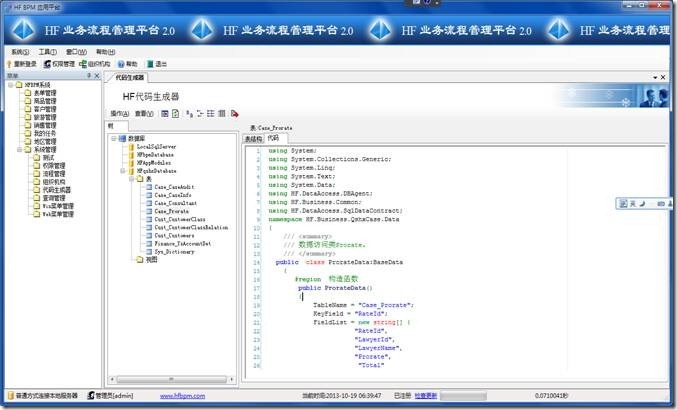This screenshot has height=410, width=677.
Task: Click the status bar progress bar
Action: click(x=463, y=396)
